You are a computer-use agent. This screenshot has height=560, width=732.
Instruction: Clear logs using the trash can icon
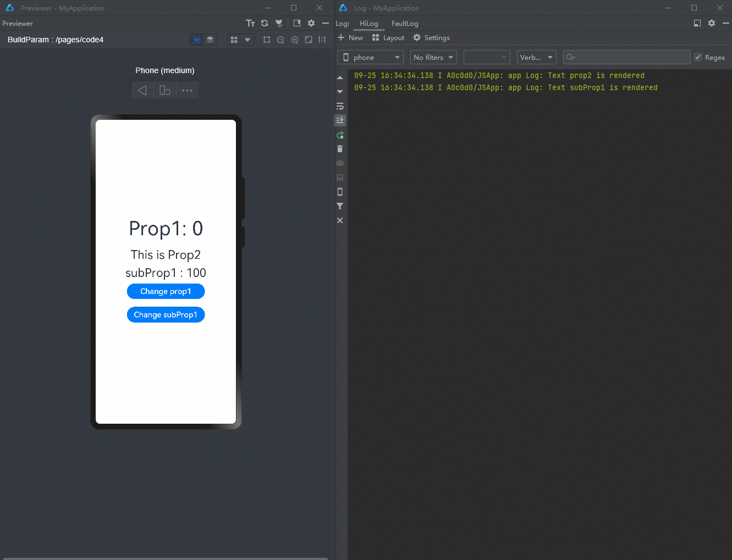click(x=340, y=149)
